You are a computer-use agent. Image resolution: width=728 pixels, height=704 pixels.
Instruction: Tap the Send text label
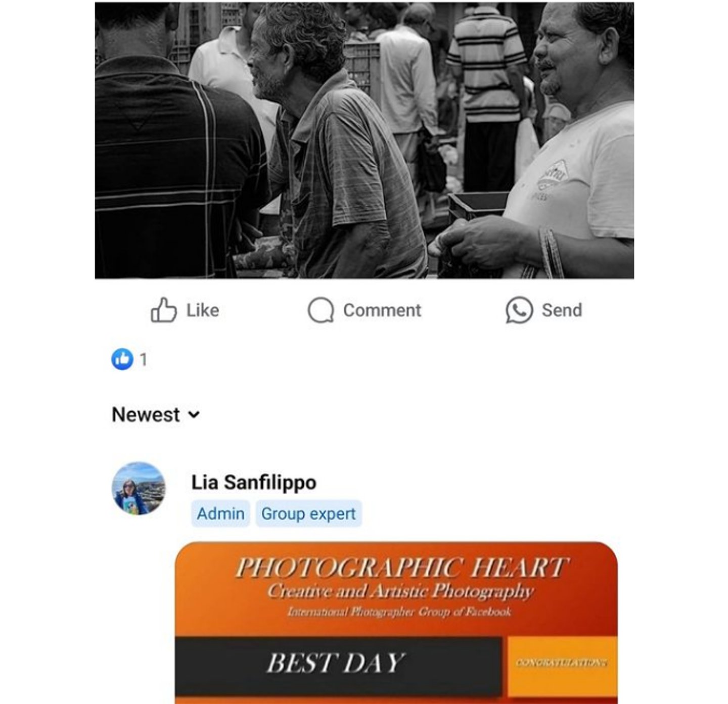[x=562, y=310]
